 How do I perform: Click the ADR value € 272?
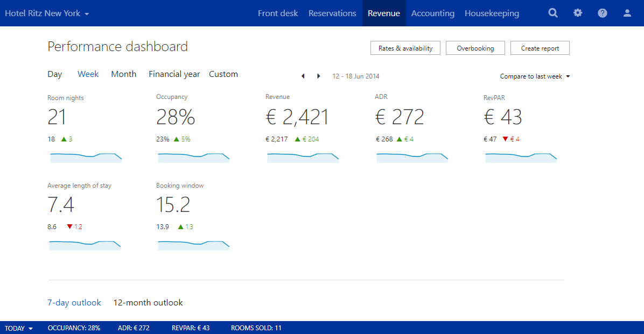coord(399,117)
